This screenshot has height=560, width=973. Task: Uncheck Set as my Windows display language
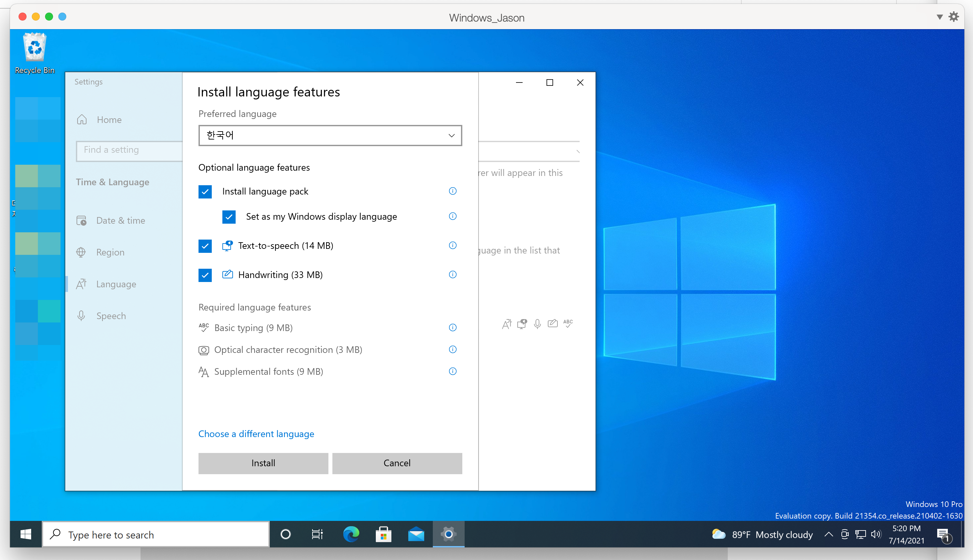point(229,217)
